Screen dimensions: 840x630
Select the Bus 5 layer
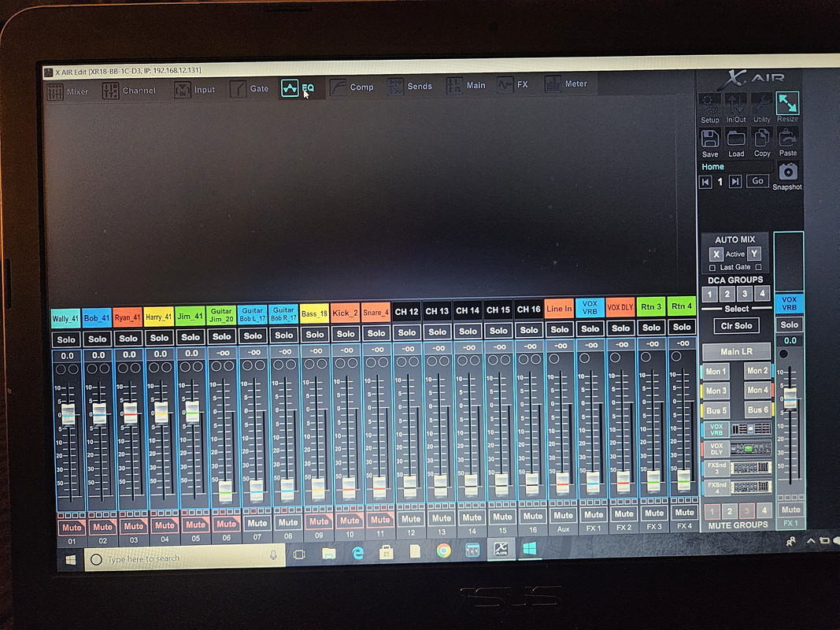tap(715, 410)
